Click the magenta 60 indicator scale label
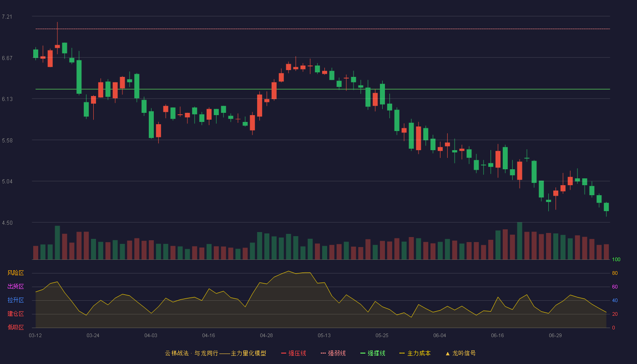637x364 pixels. [615, 287]
